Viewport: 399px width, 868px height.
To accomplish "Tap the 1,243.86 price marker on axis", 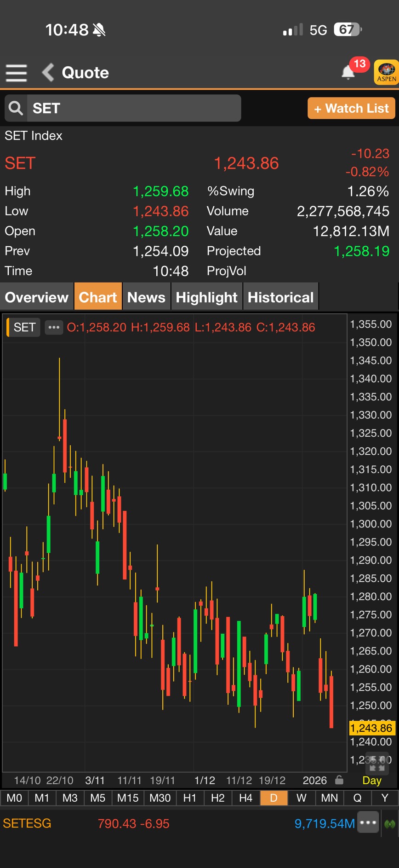I will pos(371,728).
